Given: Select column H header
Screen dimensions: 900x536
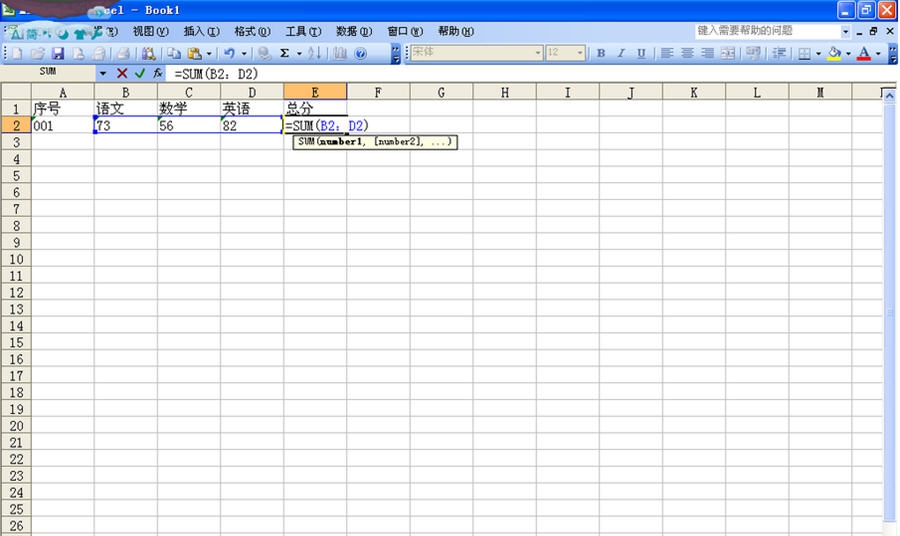Looking at the screenshot, I should (x=505, y=92).
